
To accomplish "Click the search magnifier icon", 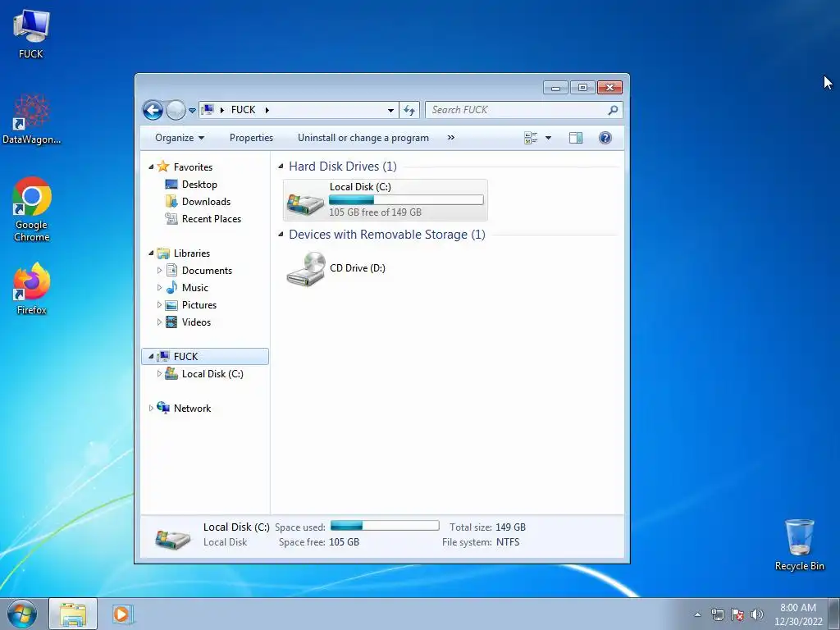I will point(613,110).
